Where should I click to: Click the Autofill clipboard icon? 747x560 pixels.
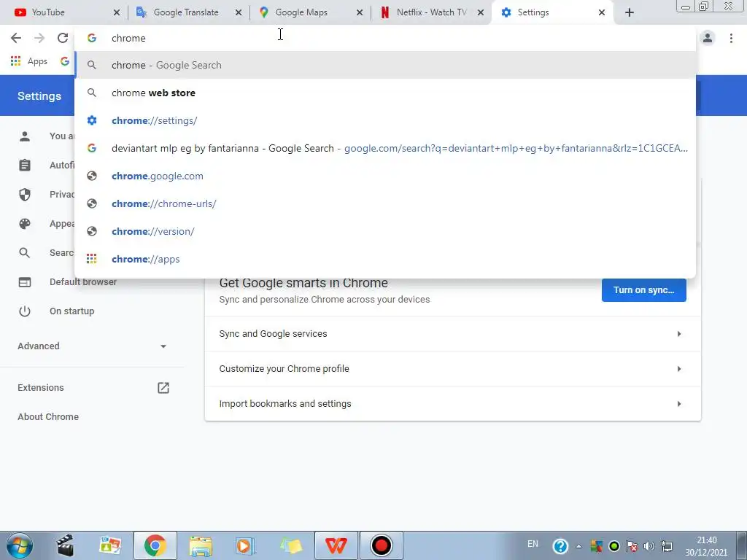pyautogui.click(x=25, y=166)
